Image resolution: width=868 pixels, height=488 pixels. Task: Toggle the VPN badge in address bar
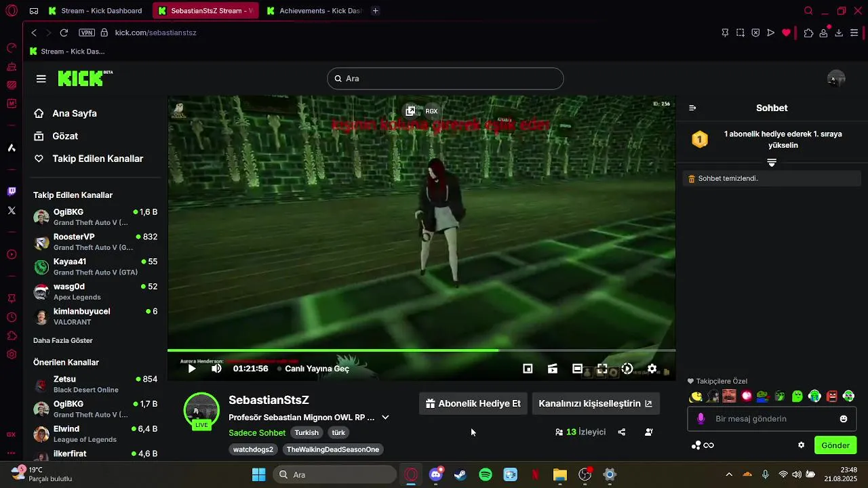tap(87, 33)
